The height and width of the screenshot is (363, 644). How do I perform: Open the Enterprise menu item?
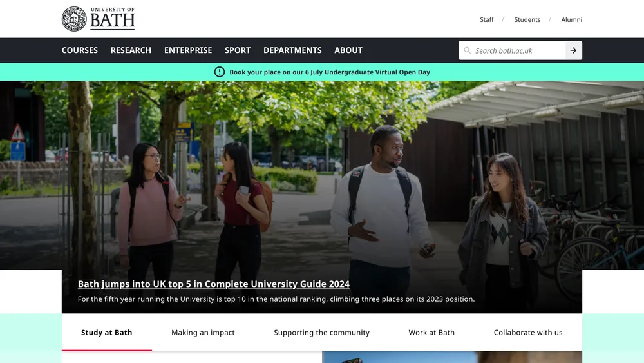pyautogui.click(x=188, y=50)
